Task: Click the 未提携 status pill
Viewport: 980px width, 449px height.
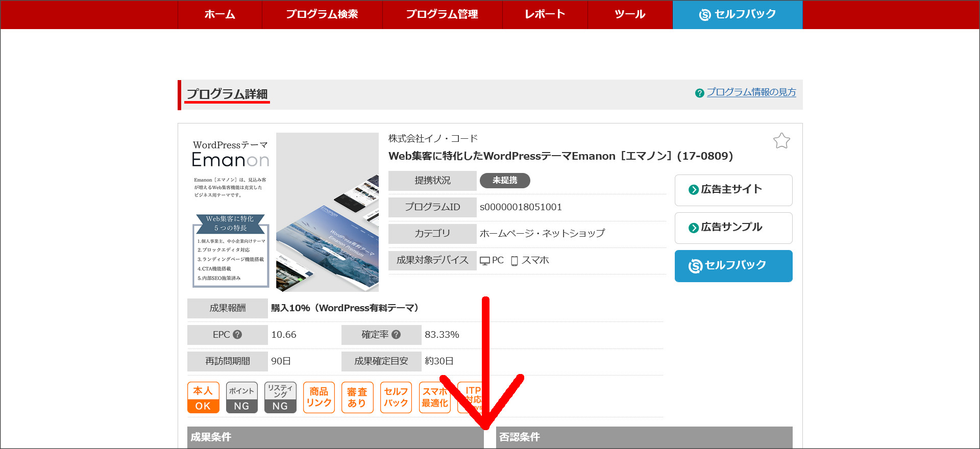Action: click(505, 181)
